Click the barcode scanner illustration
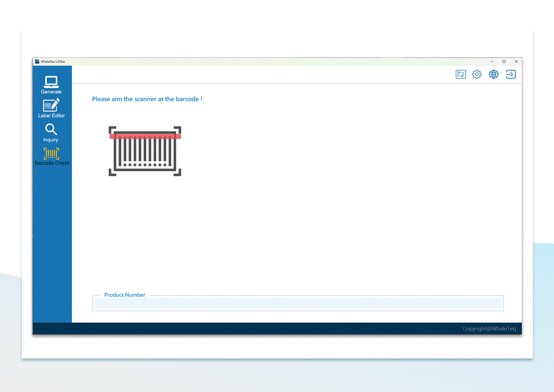 pyautogui.click(x=145, y=151)
